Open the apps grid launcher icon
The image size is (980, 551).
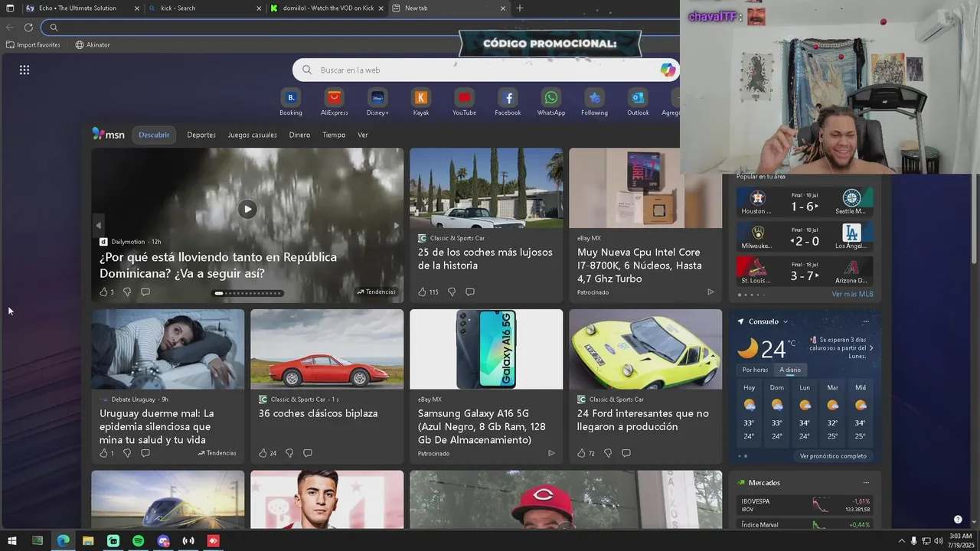coord(24,70)
